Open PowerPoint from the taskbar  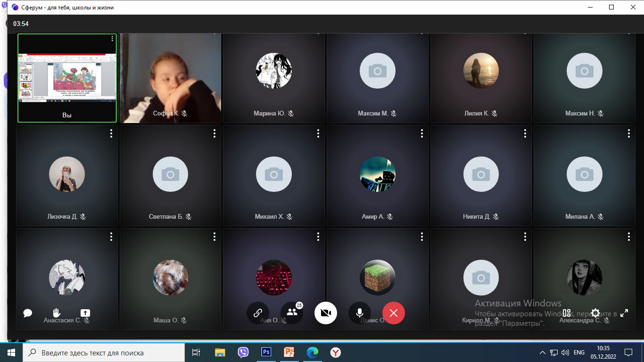(289, 353)
